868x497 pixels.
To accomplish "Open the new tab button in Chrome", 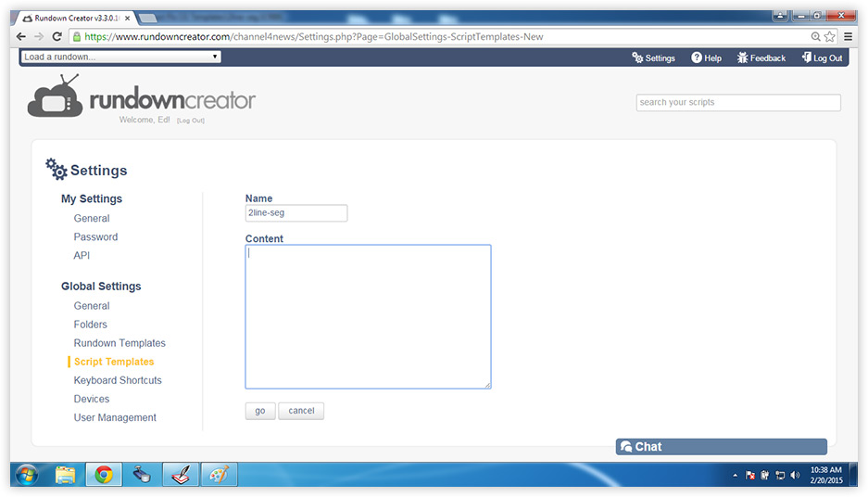I will tap(147, 19).
